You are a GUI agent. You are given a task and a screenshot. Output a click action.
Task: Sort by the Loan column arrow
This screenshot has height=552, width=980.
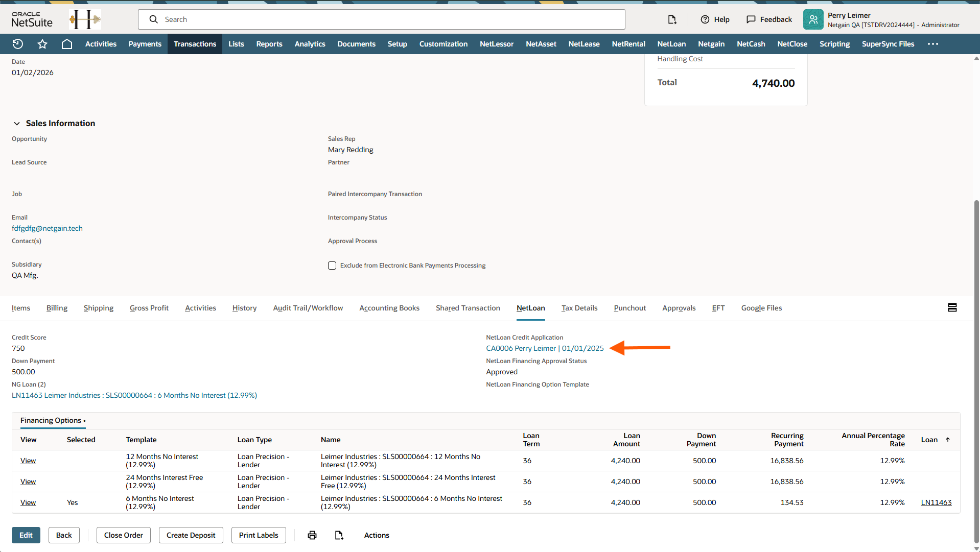click(948, 440)
